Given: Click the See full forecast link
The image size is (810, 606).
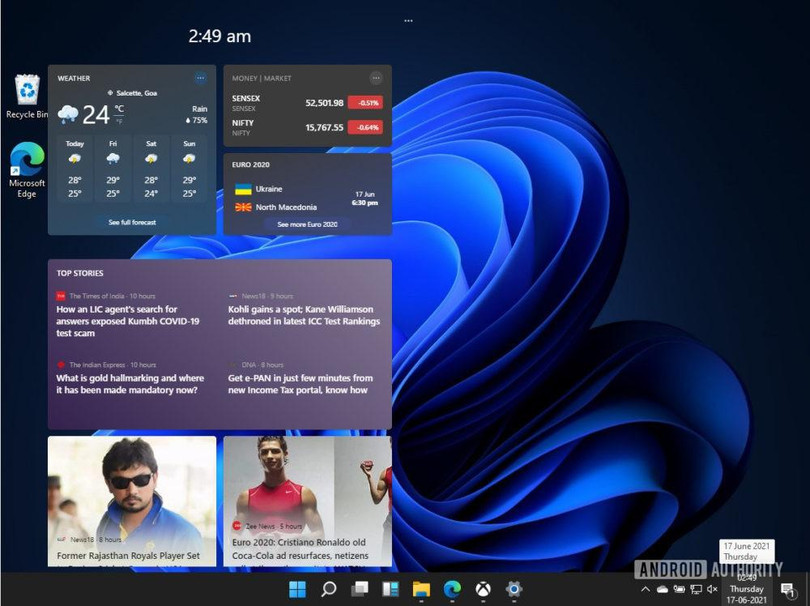Looking at the screenshot, I should (131, 222).
